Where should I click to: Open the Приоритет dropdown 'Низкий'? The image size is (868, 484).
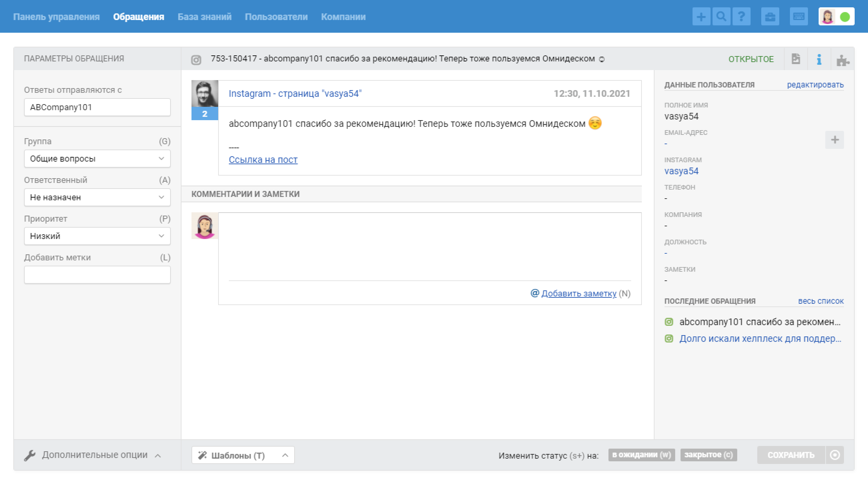click(97, 236)
